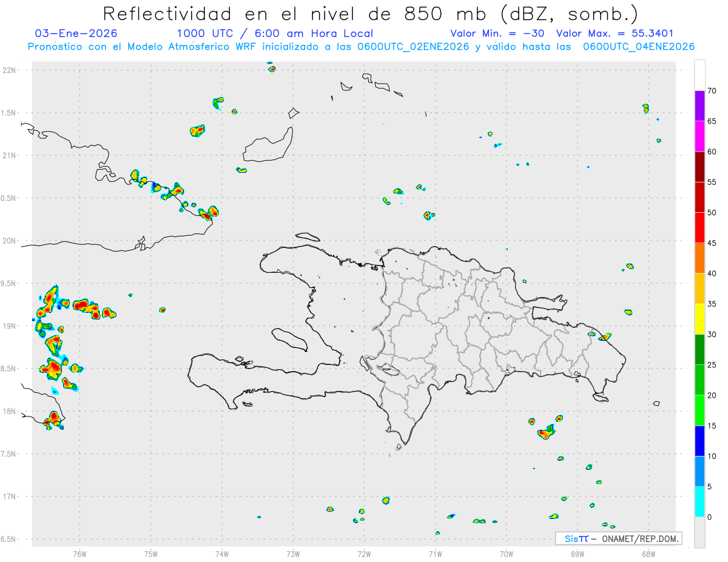Select the orange 40–45 dBZ legend segment
Viewport: 728px width, 562px height.
click(x=699, y=258)
